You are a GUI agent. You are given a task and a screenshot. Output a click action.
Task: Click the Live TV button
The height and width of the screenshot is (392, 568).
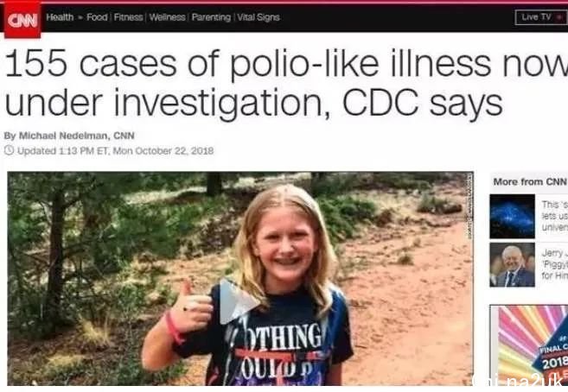(x=541, y=17)
